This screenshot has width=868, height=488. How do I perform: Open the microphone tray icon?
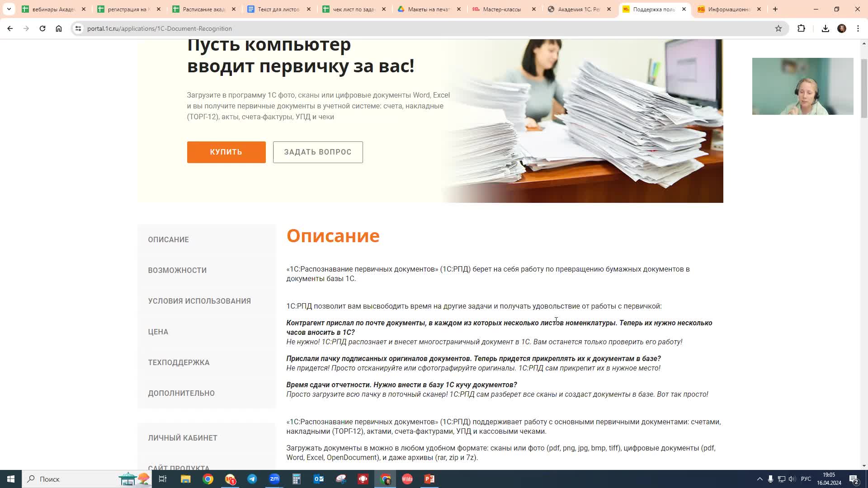pos(770,479)
